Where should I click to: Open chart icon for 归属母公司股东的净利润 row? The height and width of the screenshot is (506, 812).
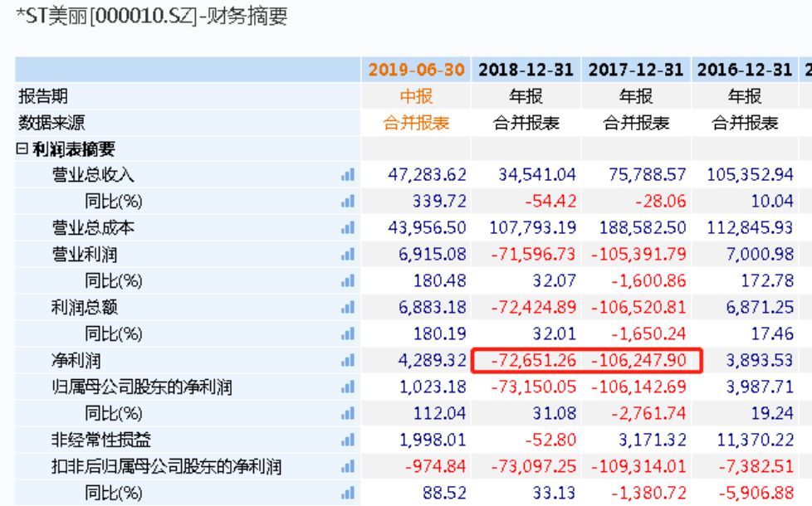click(x=348, y=387)
